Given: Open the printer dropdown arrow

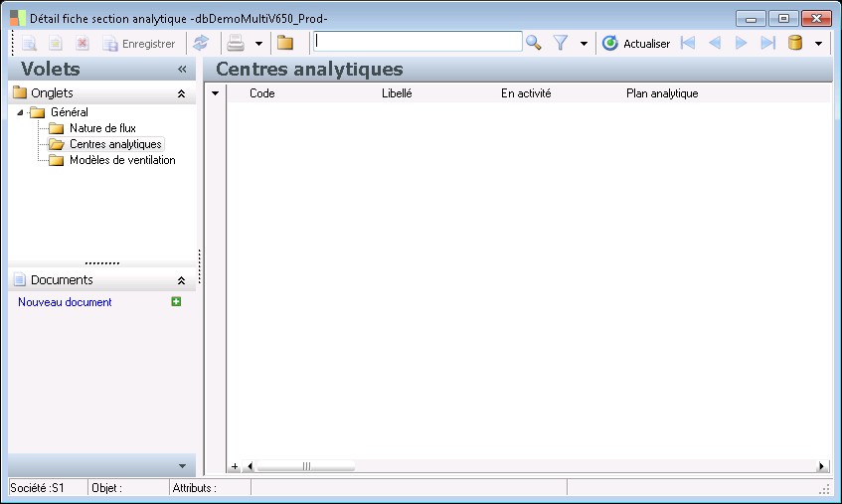Looking at the screenshot, I should pos(258,44).
